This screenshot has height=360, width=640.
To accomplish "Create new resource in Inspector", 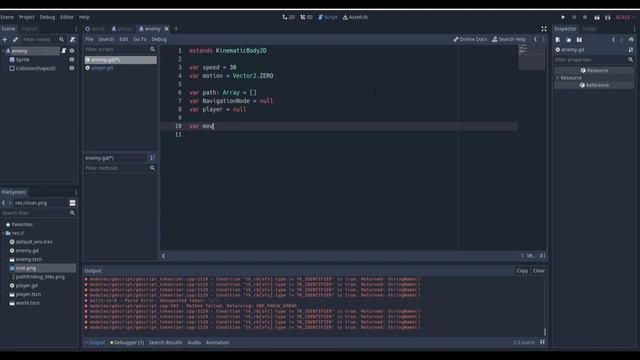I will pyautogui.click(x=558, y=40).
